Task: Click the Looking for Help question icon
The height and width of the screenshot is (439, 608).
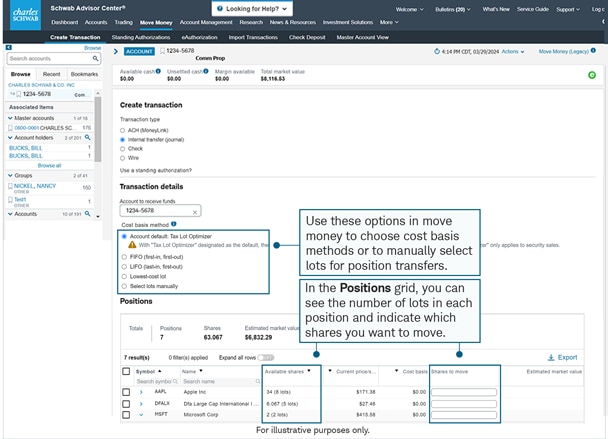Action: click(220, 9)
